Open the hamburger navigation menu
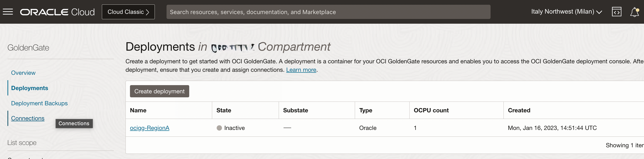644x159 pixels. 8,12
